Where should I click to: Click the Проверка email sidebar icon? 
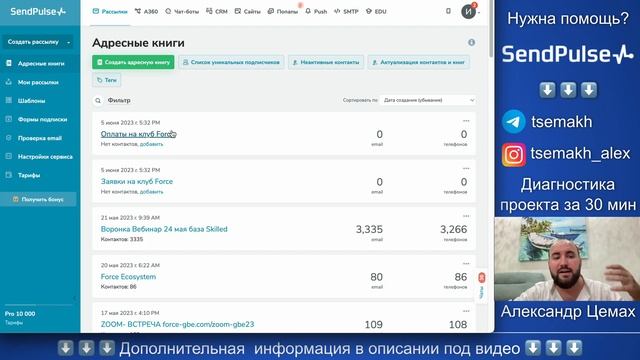point(9,138)
